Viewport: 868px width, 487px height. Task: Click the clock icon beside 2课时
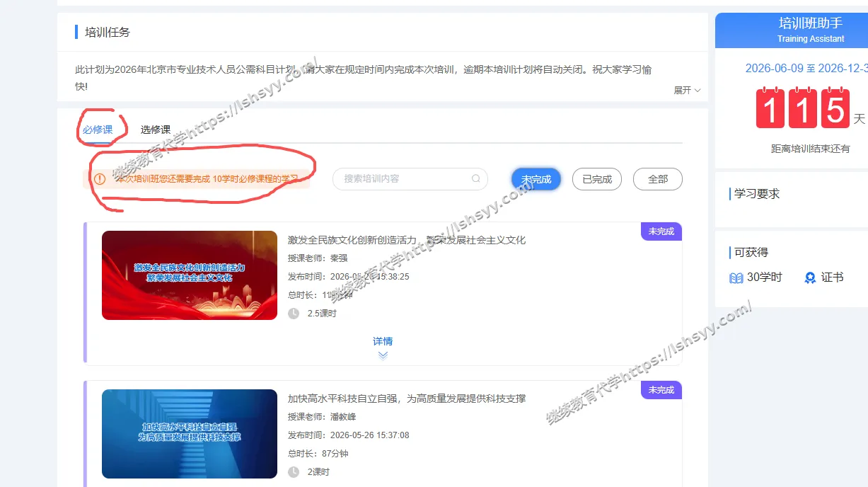[294, 472]
